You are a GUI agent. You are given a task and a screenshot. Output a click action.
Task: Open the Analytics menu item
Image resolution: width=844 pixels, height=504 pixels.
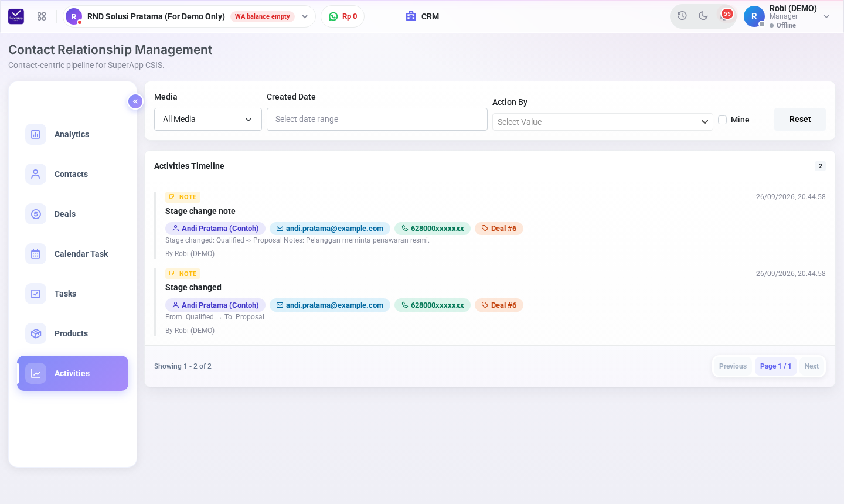click(73, 134)
